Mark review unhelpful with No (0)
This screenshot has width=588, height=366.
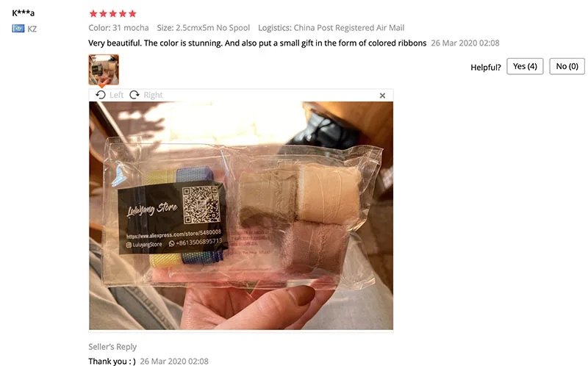tap(567, 66)
